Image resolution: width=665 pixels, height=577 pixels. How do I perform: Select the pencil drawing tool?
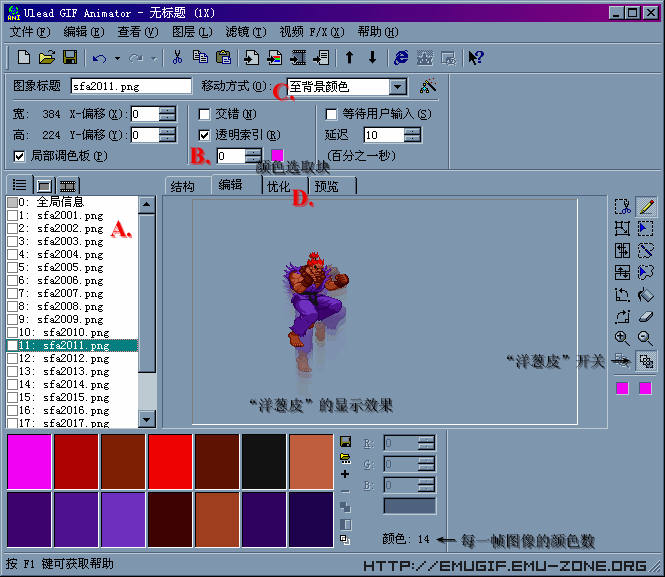point(646,207)
